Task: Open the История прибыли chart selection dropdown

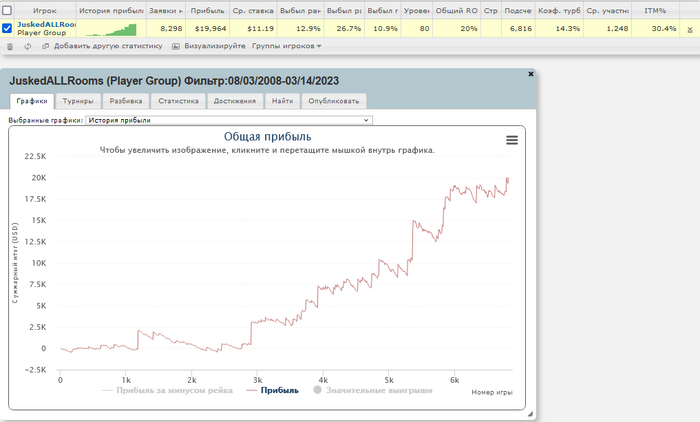Action: [x=227, y=120]
